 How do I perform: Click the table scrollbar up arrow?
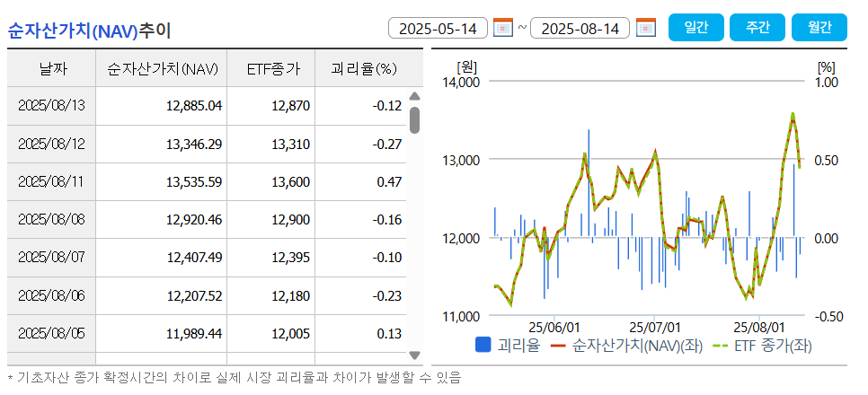tap(414, 96)
